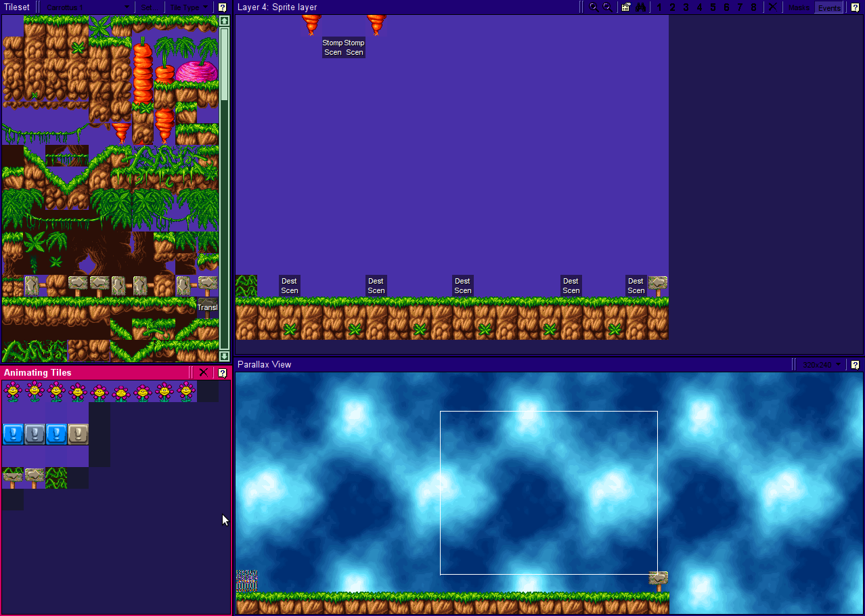Image resolution: width=865 pixels, height=616 pixels.
Task: Select the tall stacked carrot tile in Tileset
Action: [143, 69]
